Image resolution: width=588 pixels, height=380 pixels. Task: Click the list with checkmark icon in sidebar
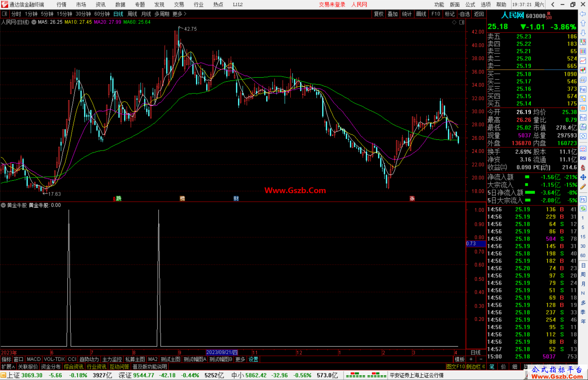pos(583,42)
